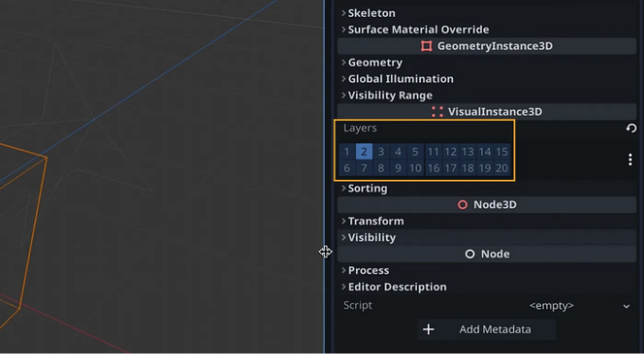Expand the Transform section
Screen dimensions: 644x354
click(x=487, y=221)
